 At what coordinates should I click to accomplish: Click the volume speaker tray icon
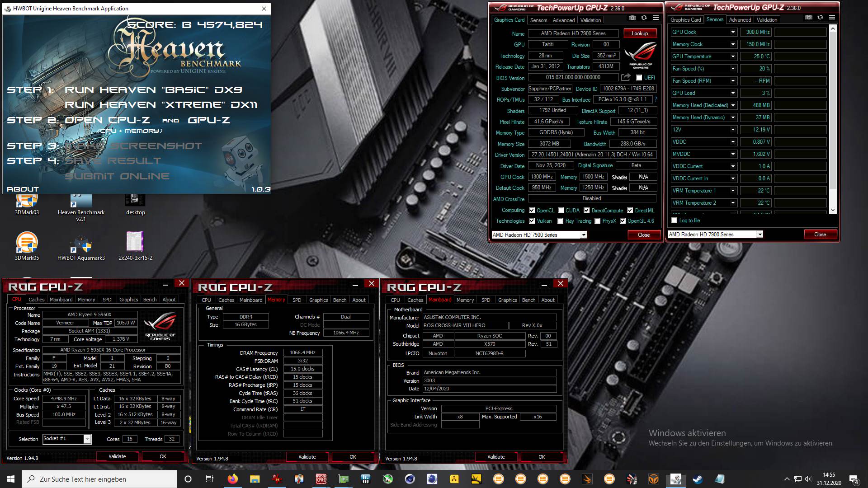808,479
